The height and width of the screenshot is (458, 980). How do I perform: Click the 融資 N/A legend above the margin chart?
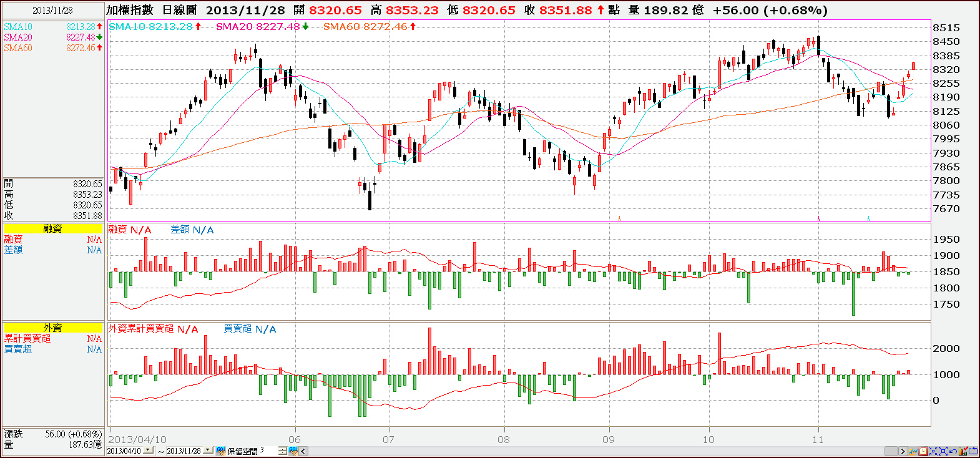coord(130,230)
